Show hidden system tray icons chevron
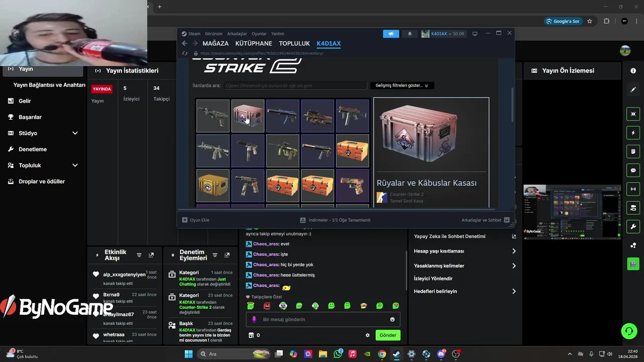The height and width of the screenshot is (362, 644). [x=570, y=354]
